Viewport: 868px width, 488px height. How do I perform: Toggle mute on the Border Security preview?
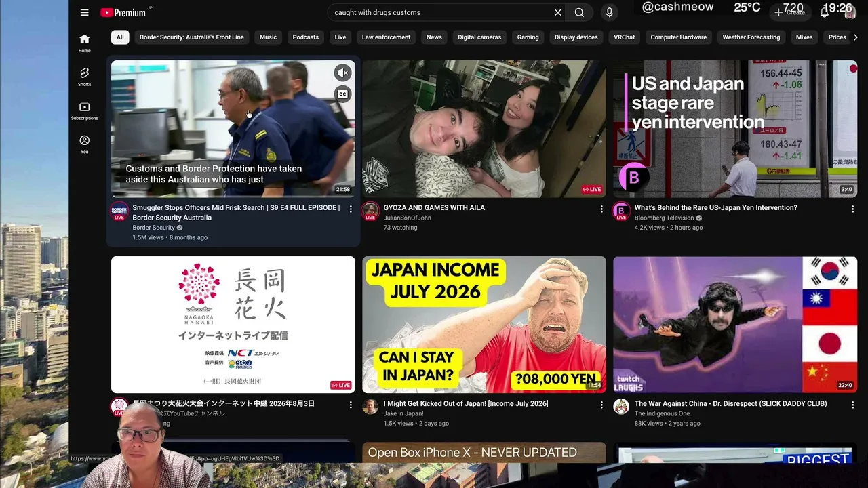click(342, 73)
